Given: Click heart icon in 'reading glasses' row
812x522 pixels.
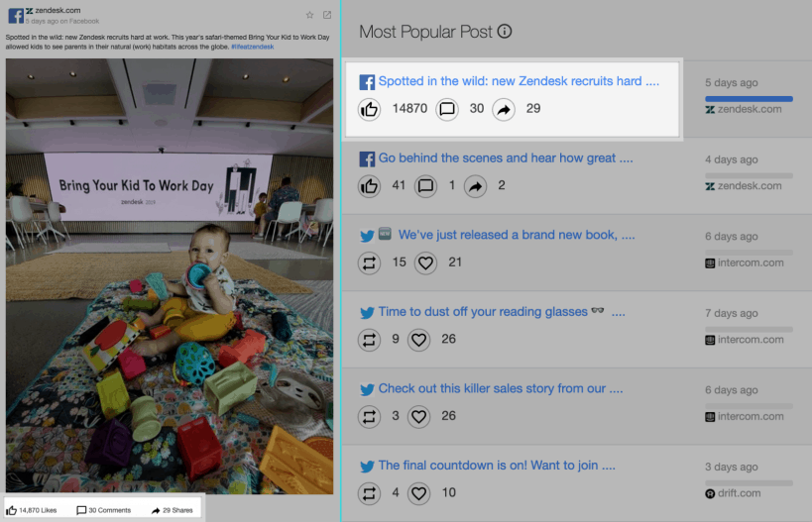Looking at the screenshot, I should pyautogui.click(x=418, y=340).
